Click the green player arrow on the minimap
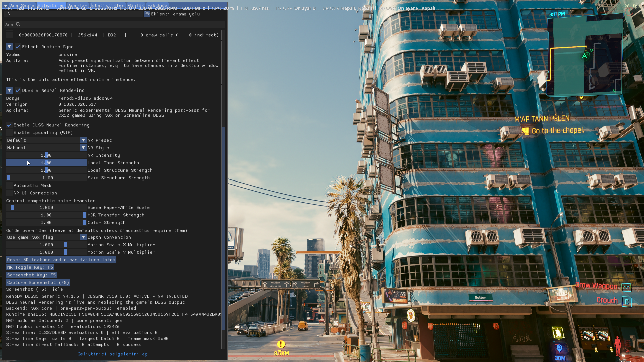 584,56
